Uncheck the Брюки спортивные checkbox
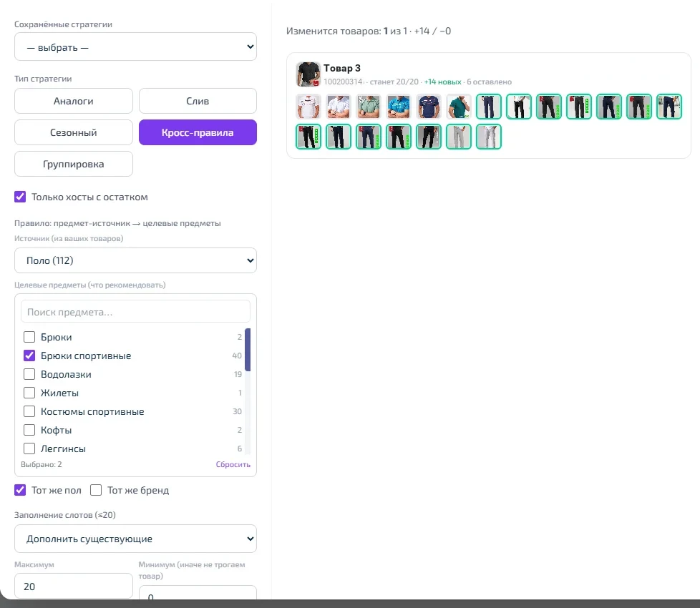Screen dimensions: 700x608 (29, 356)
